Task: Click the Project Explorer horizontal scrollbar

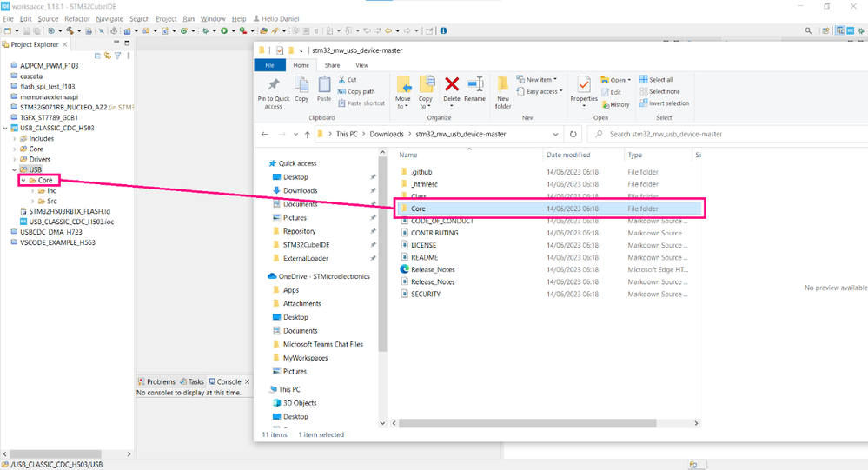Action: pyautogui.click(x=56, y=454)
